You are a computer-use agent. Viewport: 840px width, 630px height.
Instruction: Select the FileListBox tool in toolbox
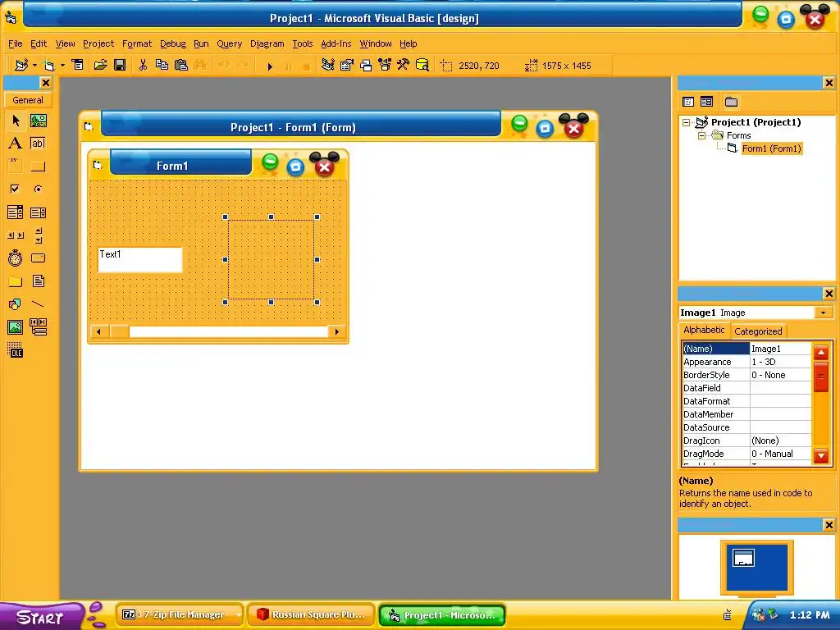38,281
